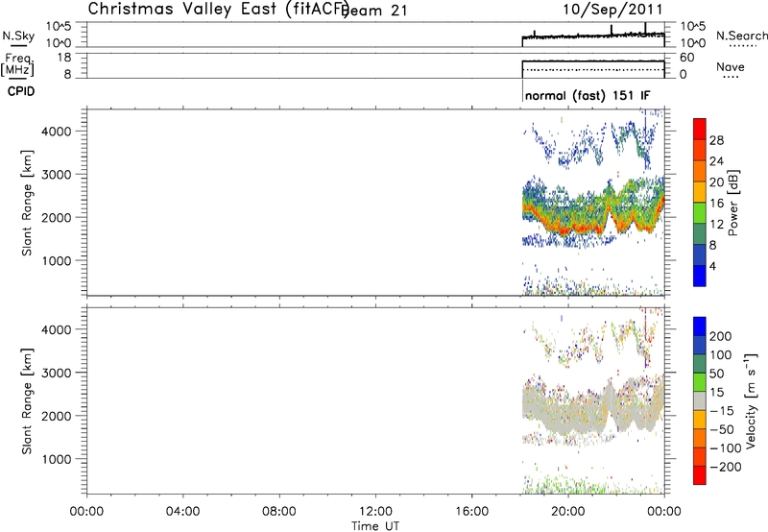Click the dotted Nave line in frequency panel
768x532 pixels.
click(x=593, y=69)
